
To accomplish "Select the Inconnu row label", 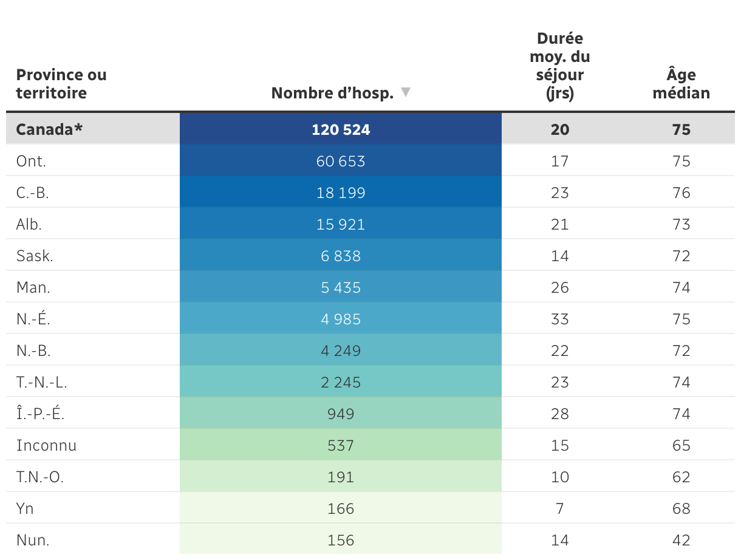I will tap(46, 445).
